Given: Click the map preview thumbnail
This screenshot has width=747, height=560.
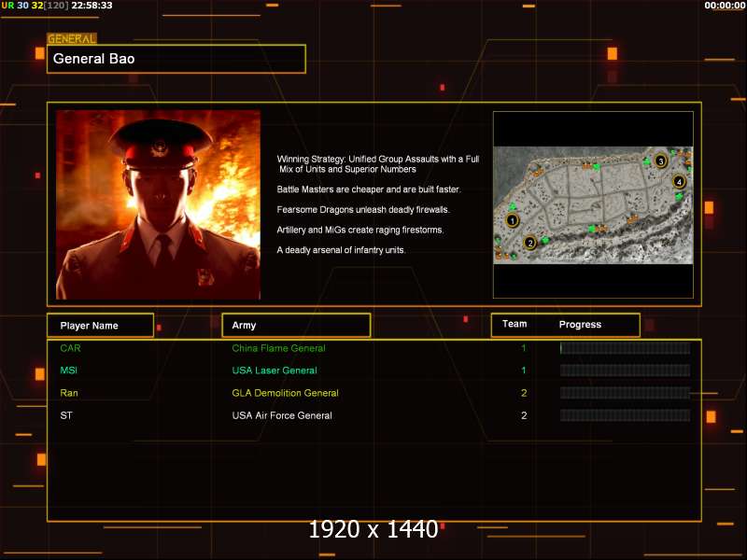Looking at the screenshot, I should click(593, 204).
